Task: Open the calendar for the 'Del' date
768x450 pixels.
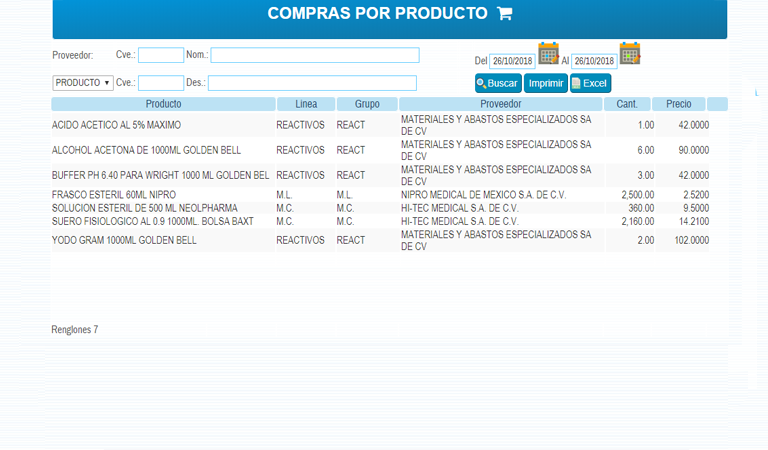Action: point(548,53)
